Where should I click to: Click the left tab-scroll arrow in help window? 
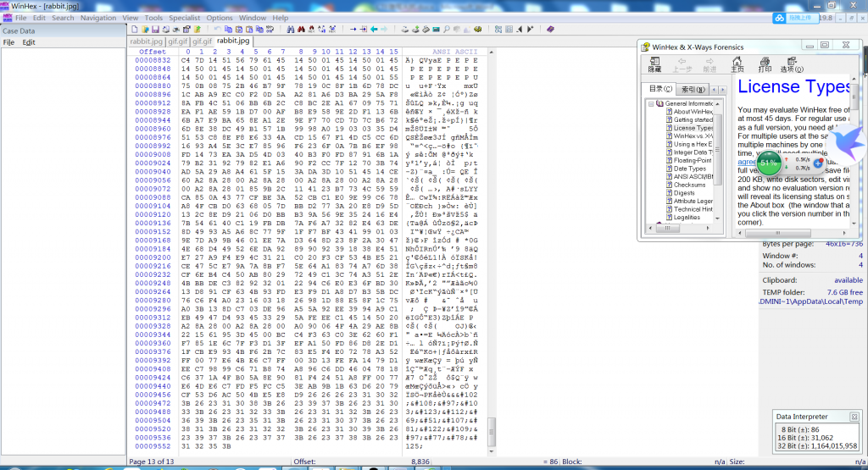click(714, 90)
